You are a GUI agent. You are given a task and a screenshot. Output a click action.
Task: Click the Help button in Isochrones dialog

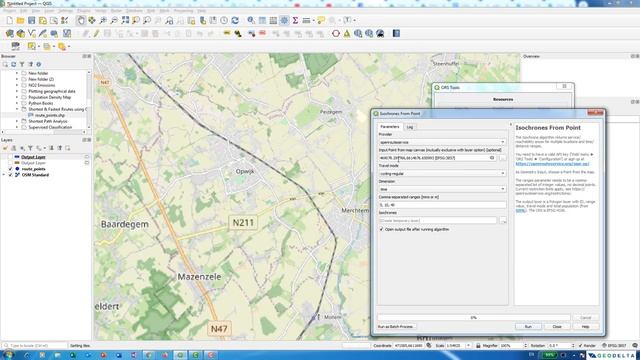pyautogui.click(x=585, y=327)
